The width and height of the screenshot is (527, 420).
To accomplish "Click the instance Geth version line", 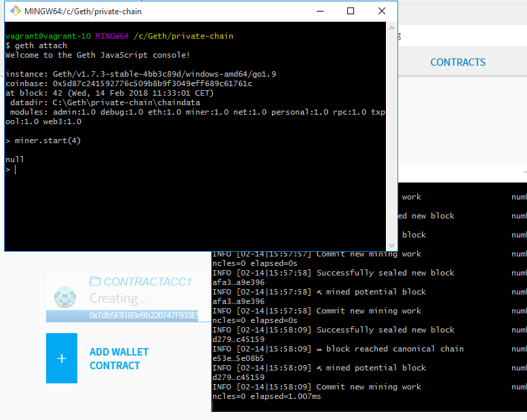I will pos(141,74).
